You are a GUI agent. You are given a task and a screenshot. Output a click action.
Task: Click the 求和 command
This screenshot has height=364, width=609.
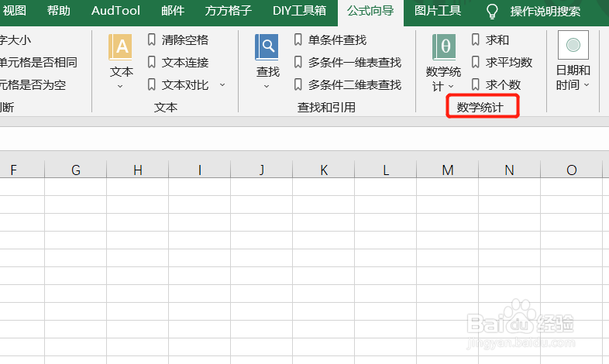497,39
